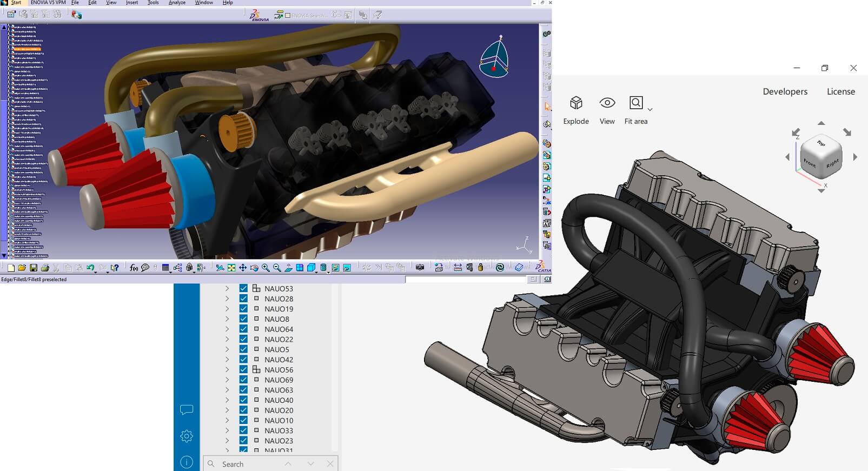868x471 pixels.
Task: Click the camera capture icon in CATIA toolbar
Action: [x=420, y=267]
